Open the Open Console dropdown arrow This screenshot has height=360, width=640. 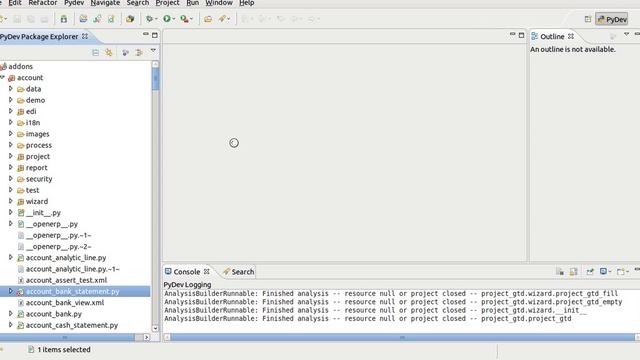627,272
